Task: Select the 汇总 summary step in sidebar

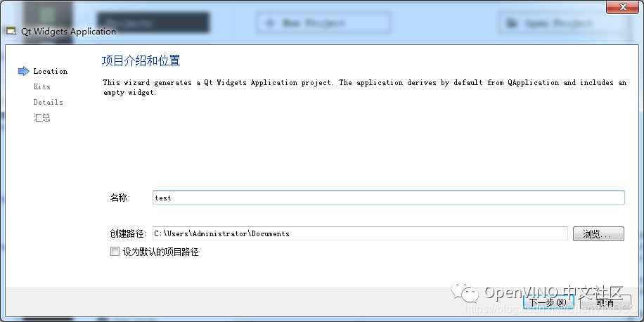Action: tap(41, 118)
